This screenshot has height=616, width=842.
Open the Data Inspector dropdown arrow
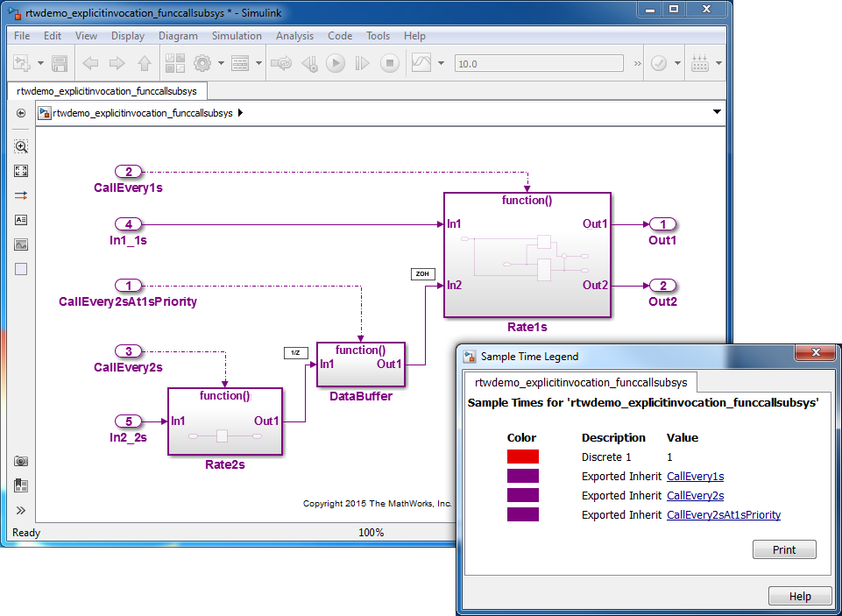click(441, 63)
